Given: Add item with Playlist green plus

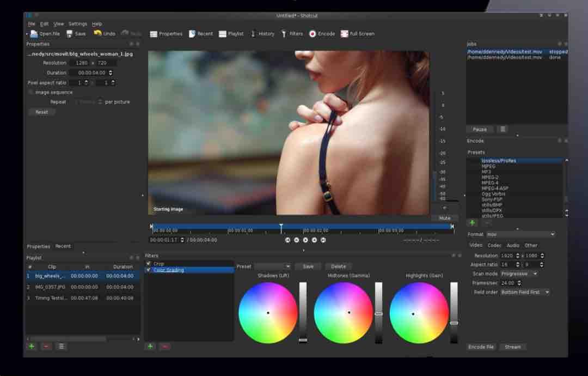Looking at the screenshot, I should [32, 347].
